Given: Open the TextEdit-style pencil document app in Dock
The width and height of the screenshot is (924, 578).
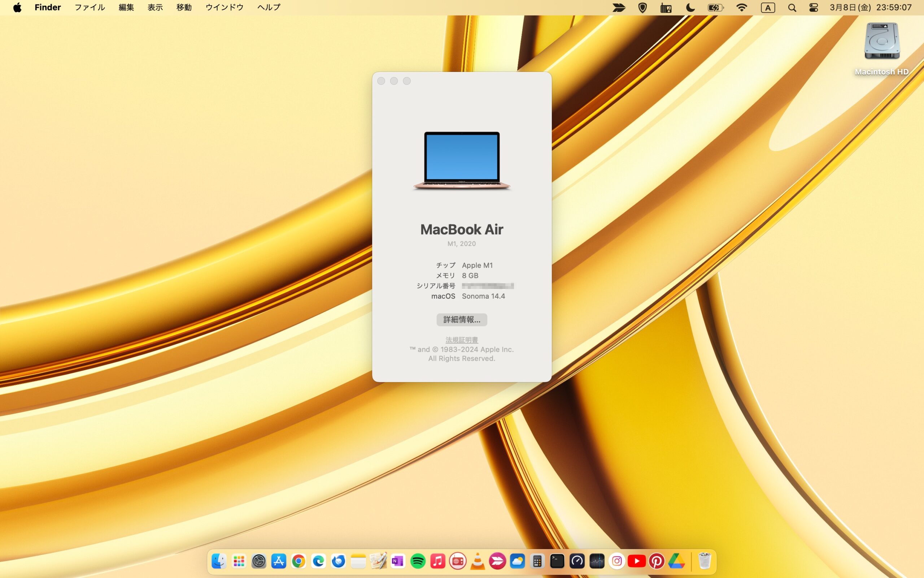Looking at the screenshot, I should point(378,561).
